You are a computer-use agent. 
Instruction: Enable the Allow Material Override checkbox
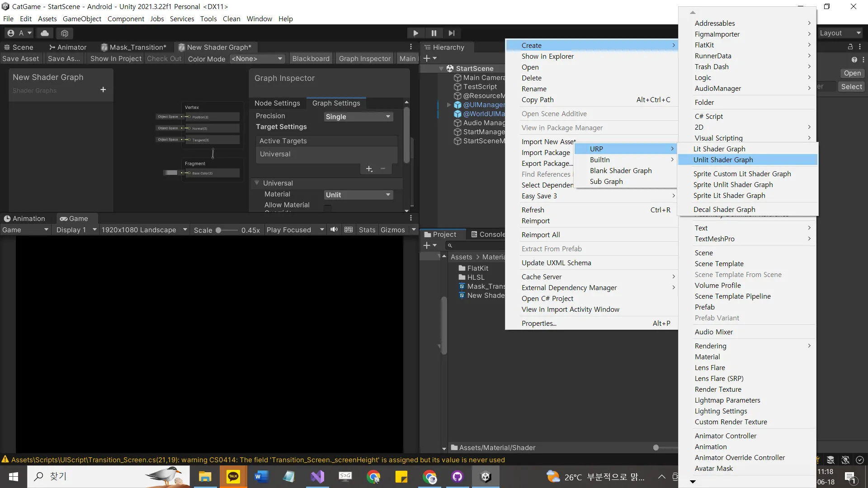pyautogui.click(x=327, y=208)
